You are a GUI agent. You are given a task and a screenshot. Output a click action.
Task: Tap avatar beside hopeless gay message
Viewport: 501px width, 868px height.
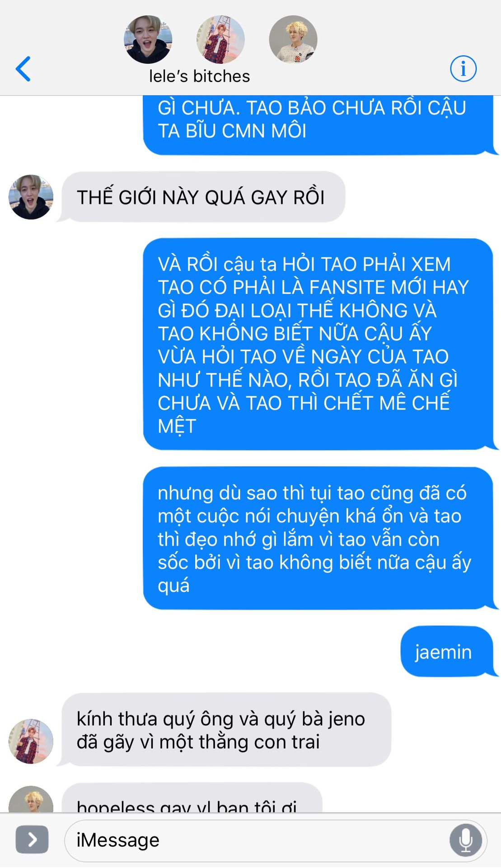click(x=31, y=799)
